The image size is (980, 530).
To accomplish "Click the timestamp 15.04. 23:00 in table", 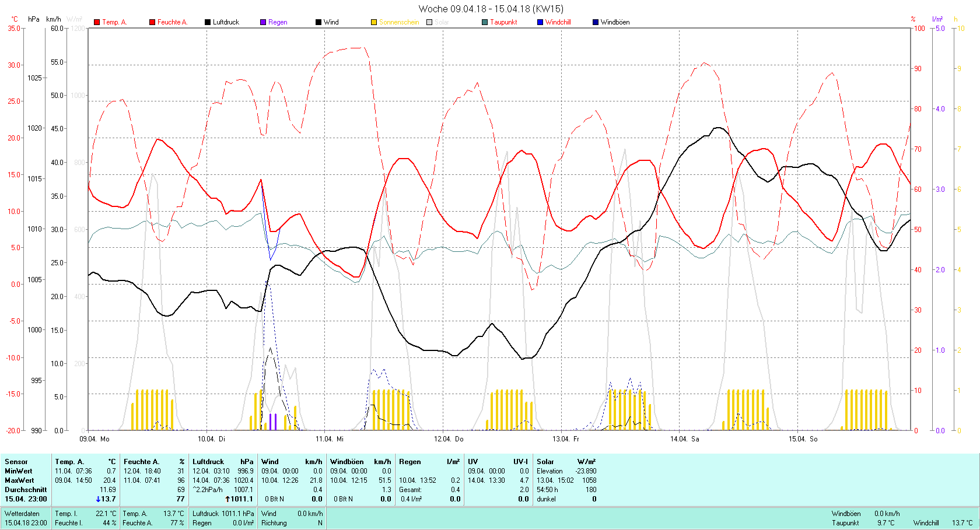I will pyautogui.click(x=26, y=499).
